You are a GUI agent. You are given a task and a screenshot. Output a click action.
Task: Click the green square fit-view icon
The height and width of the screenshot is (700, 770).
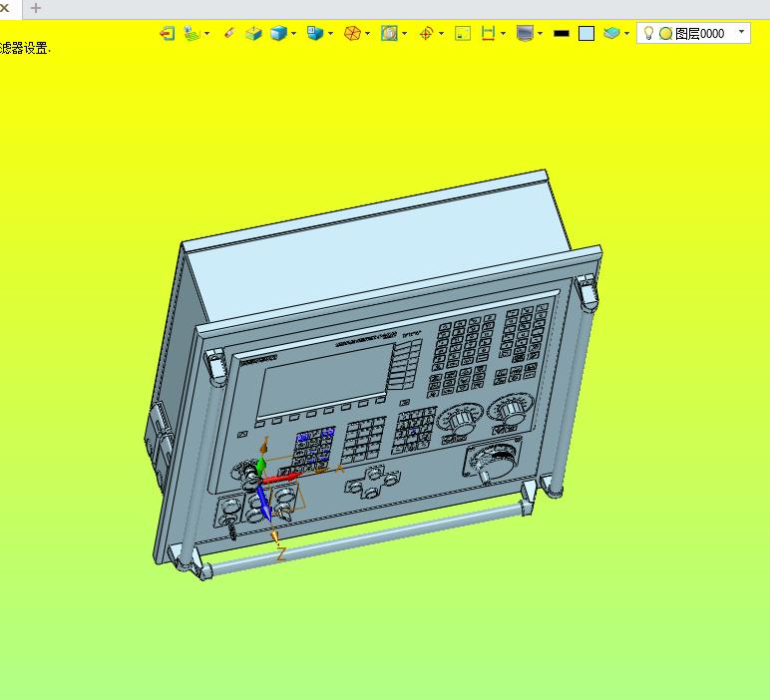coord(463,33)
